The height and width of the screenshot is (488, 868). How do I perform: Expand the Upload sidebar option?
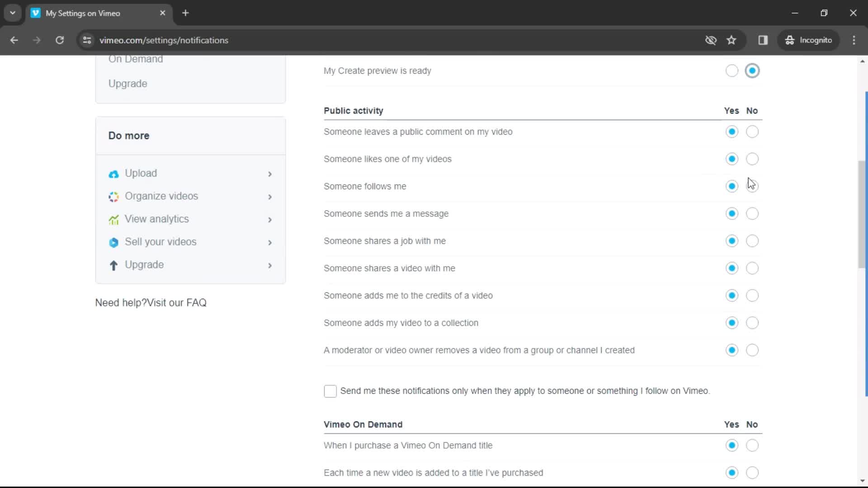[x=270, y=174]
